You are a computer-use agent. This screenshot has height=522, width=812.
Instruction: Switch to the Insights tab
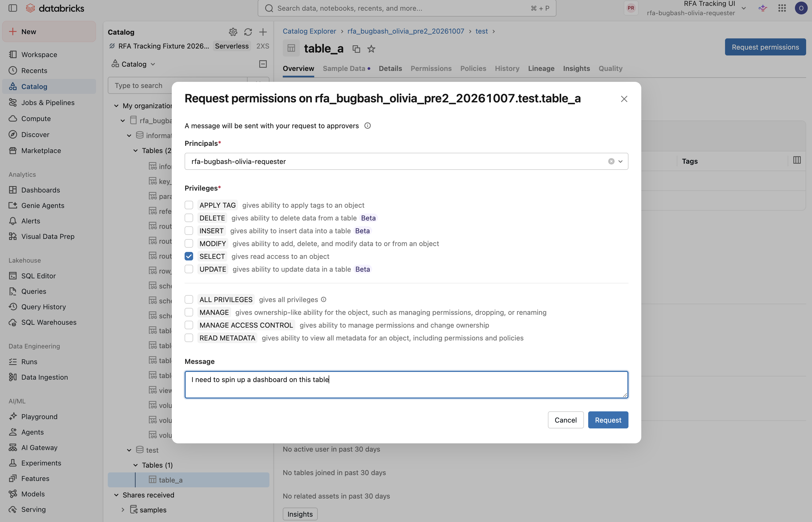tap(576, 69)
